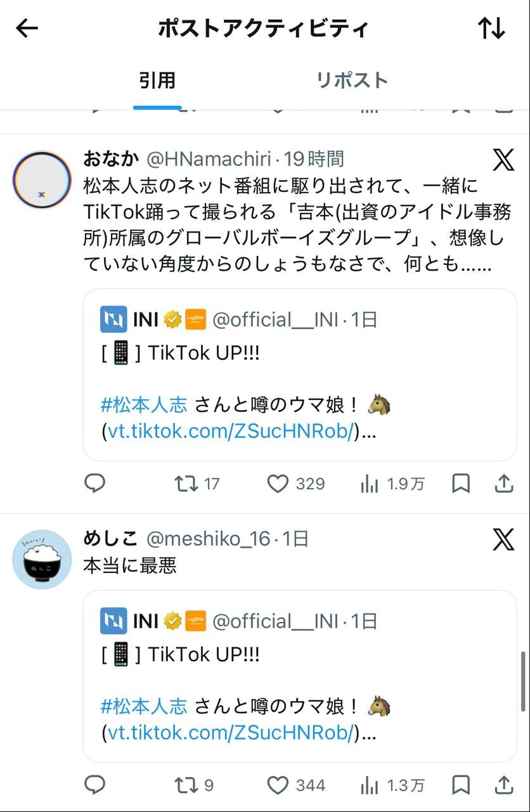Tap the back arrow icon
530x812 pixels.
tap(27, 29)
